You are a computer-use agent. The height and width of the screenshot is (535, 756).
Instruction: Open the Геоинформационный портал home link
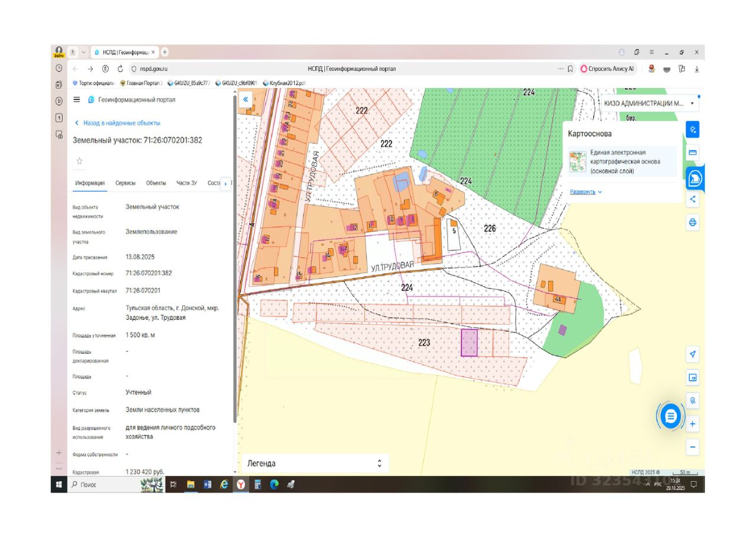point(132,100)
